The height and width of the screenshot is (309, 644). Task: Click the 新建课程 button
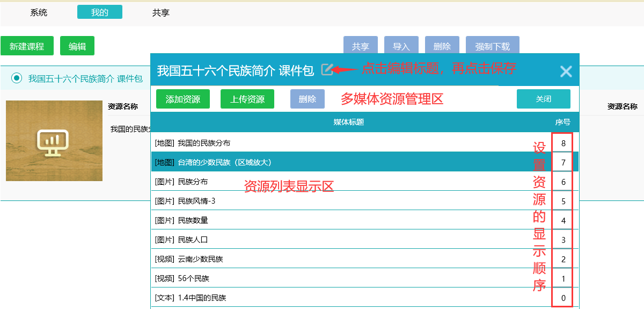(x=27, y=46)
